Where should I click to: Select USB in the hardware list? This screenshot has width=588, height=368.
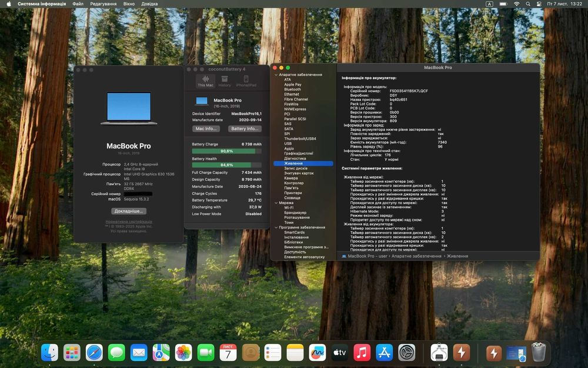point(288,144)
